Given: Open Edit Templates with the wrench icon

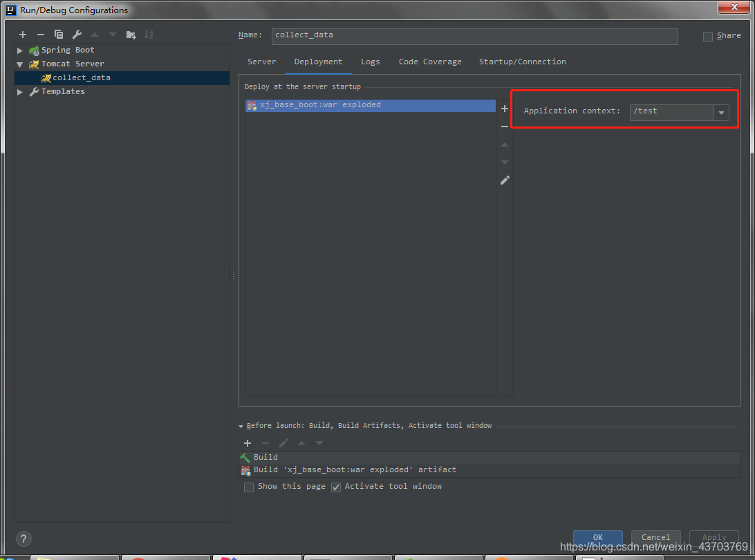Looking at the screenshot, I should (76, 34).
